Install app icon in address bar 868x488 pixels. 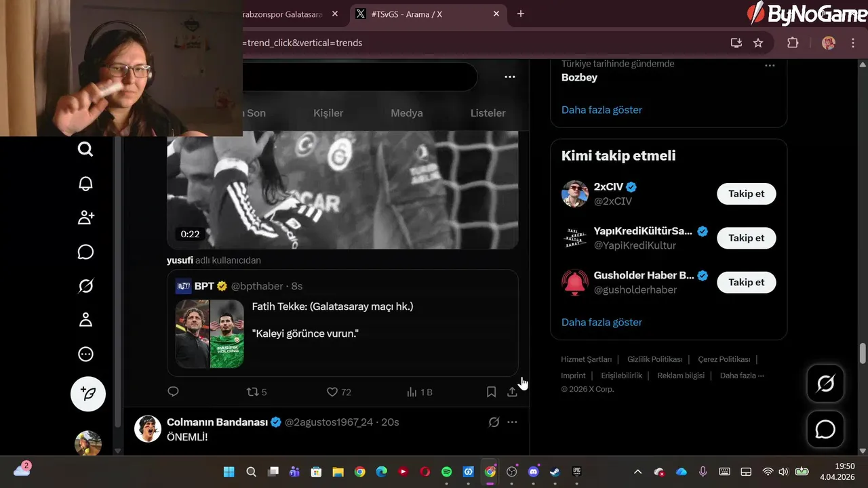coord(736,43)
